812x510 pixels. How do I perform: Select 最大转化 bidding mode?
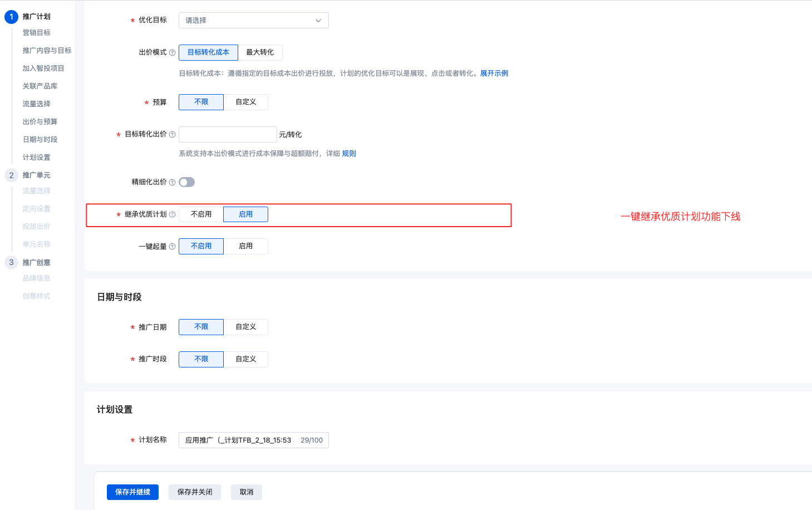[260, 52]
